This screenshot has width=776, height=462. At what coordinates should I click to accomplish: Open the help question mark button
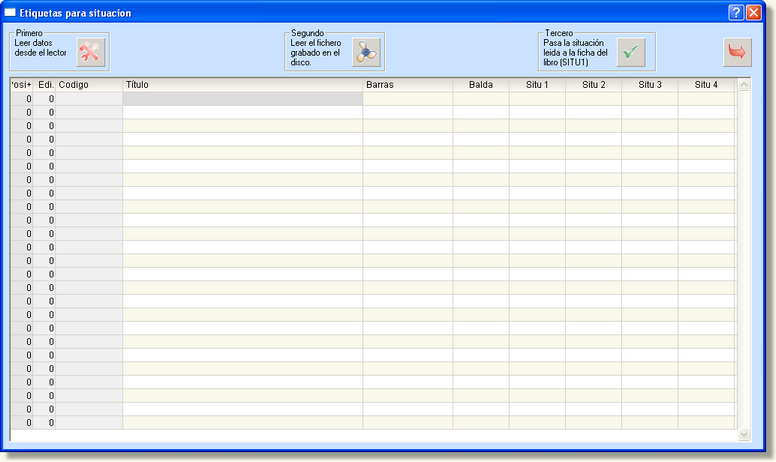click(x=736, y=12)
